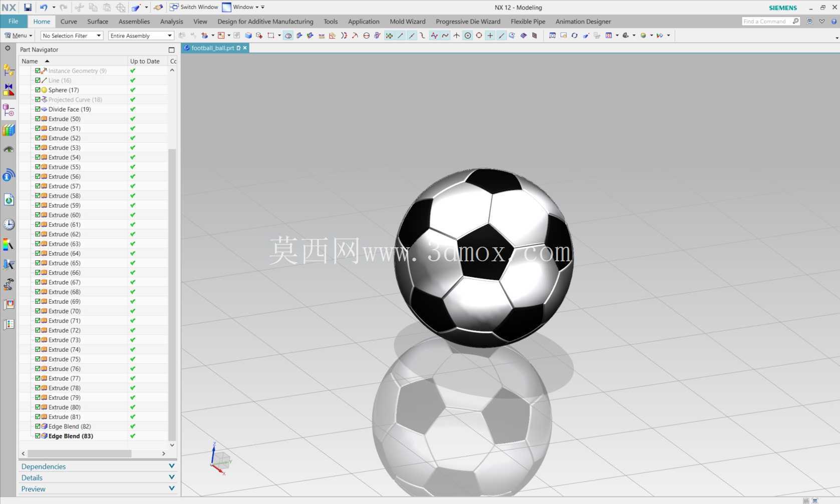Click the tan eraser-like icon in title bar
The height and width of the screenshot is (504, 840).
tap(158, 8)
